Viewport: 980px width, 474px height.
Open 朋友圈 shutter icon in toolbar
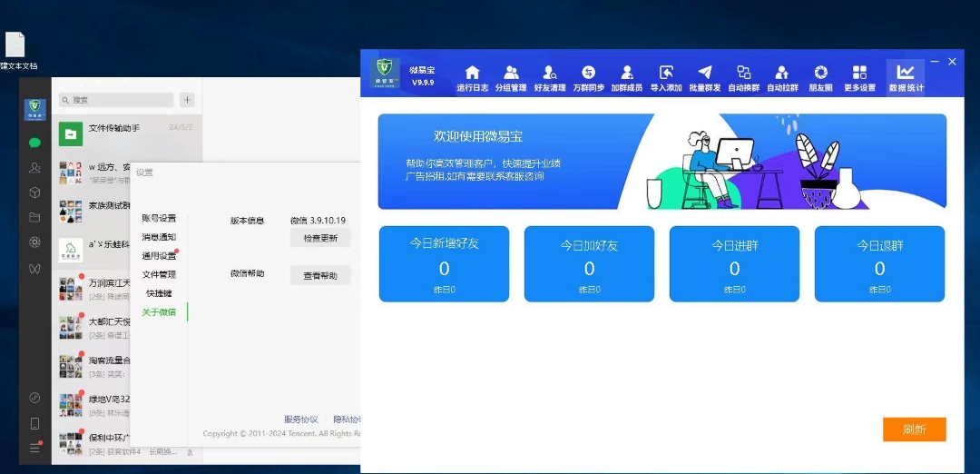820,77
